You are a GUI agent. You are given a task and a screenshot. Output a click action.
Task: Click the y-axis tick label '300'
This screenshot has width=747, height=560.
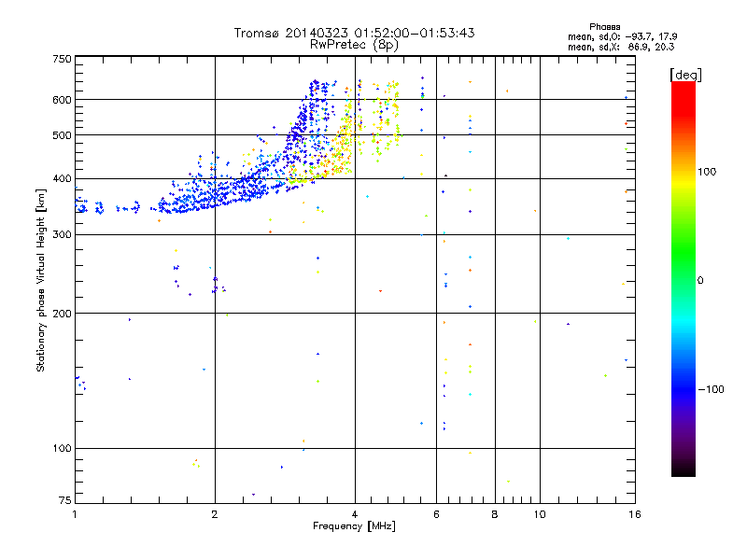(62, 235)
